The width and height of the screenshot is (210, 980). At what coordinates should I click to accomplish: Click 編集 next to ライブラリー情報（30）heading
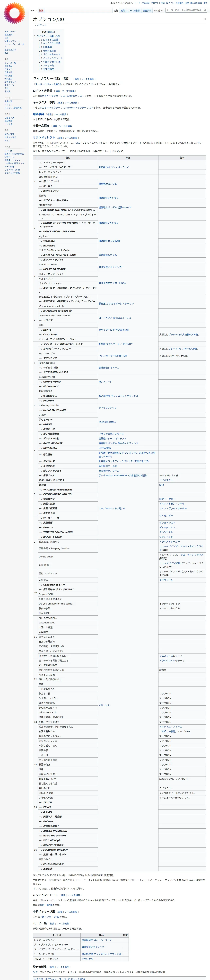click(77, 79)
